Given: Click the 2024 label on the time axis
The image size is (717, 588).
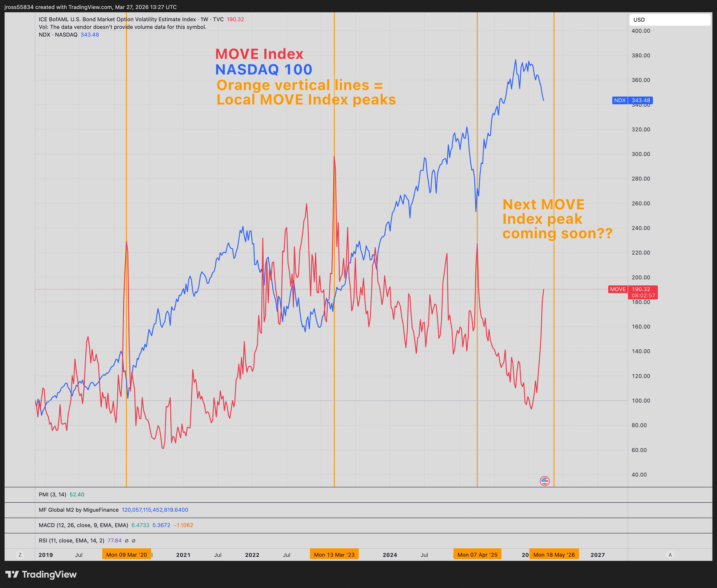Looking at the screenshot, I should click(x=390, y=555).
